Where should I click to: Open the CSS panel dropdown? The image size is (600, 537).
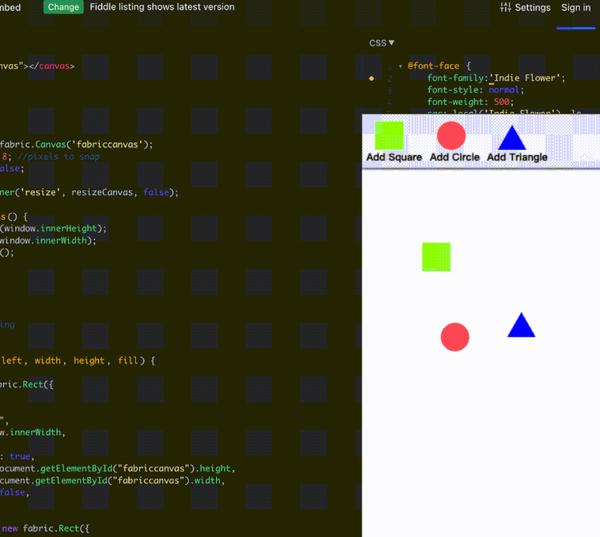[x=382, y=43]
